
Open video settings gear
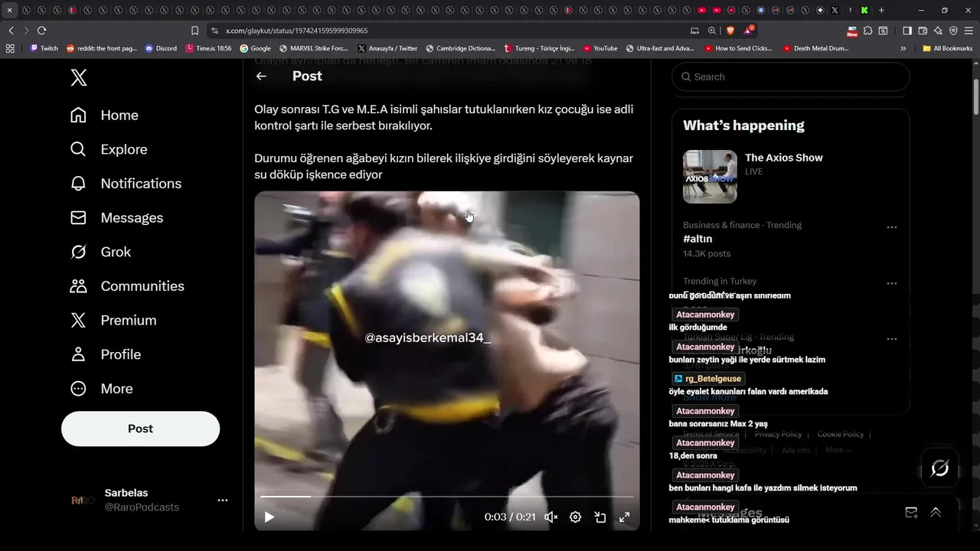click(575, 517)
